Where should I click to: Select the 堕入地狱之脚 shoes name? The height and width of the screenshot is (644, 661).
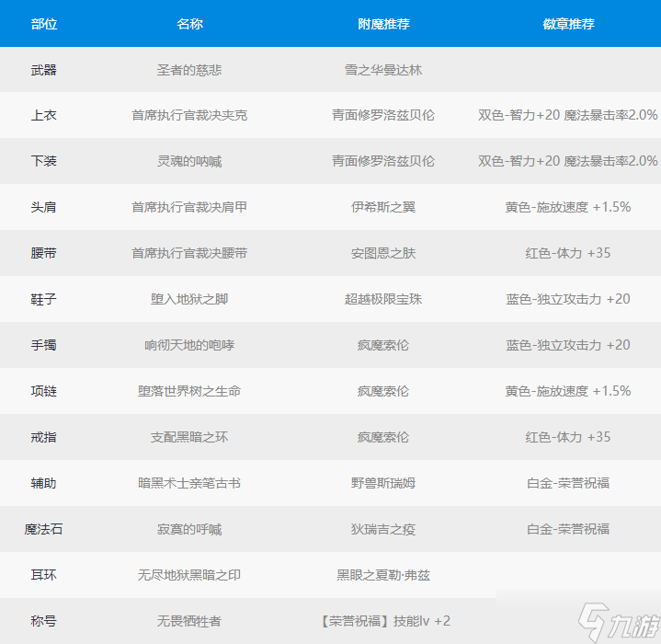pos(189,299)
